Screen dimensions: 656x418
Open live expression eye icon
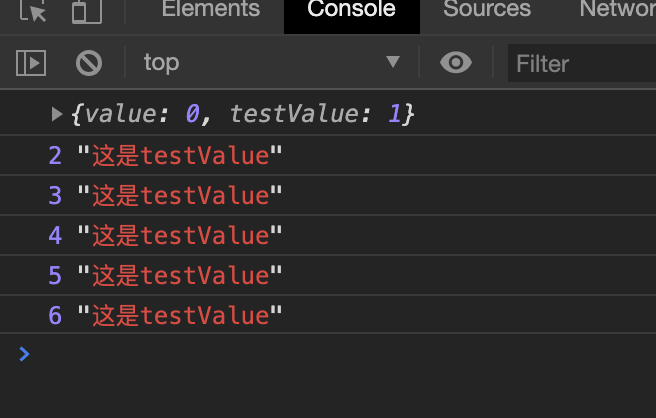pos(456,63)
